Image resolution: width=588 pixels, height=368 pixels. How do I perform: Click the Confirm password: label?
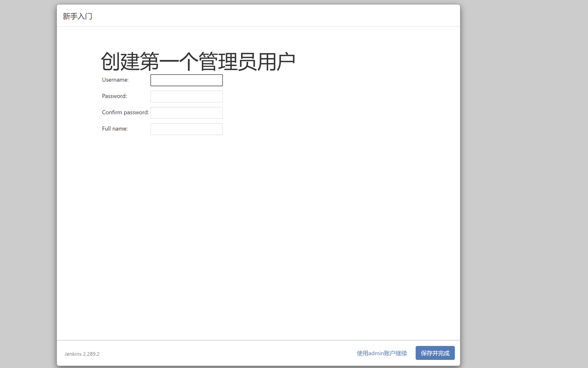pos(125,113)
